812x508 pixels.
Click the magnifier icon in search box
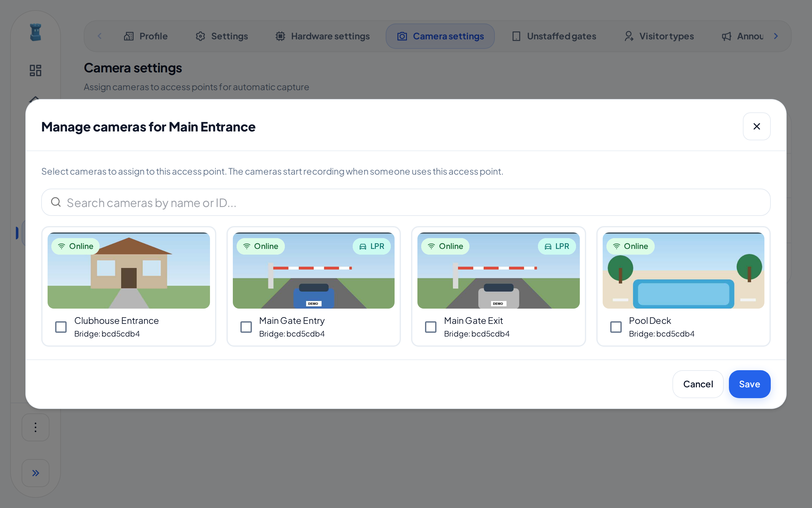[x=56, y=202]
